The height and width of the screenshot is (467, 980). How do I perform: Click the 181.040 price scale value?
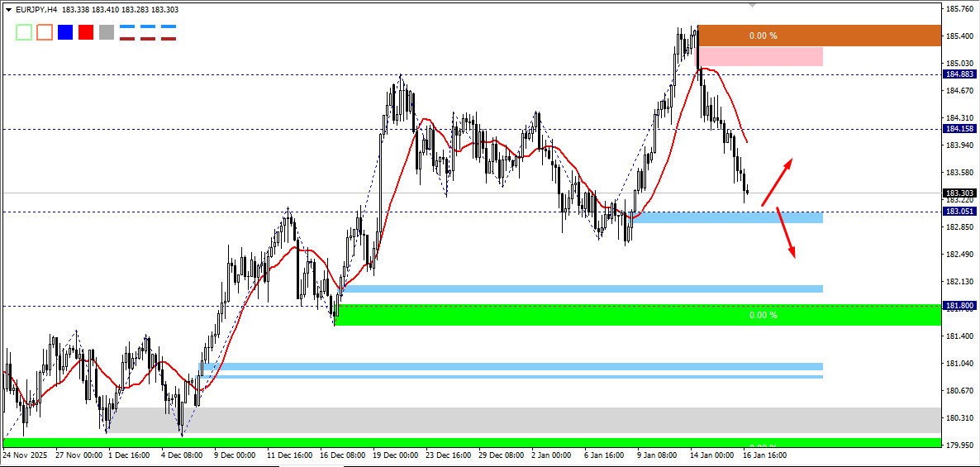(960, 363)
